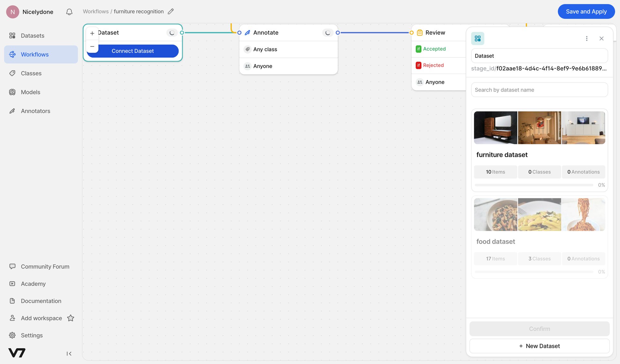Navigate back via the Workflows breadcrumb
The image size is (620, 364).
(96, 11)
